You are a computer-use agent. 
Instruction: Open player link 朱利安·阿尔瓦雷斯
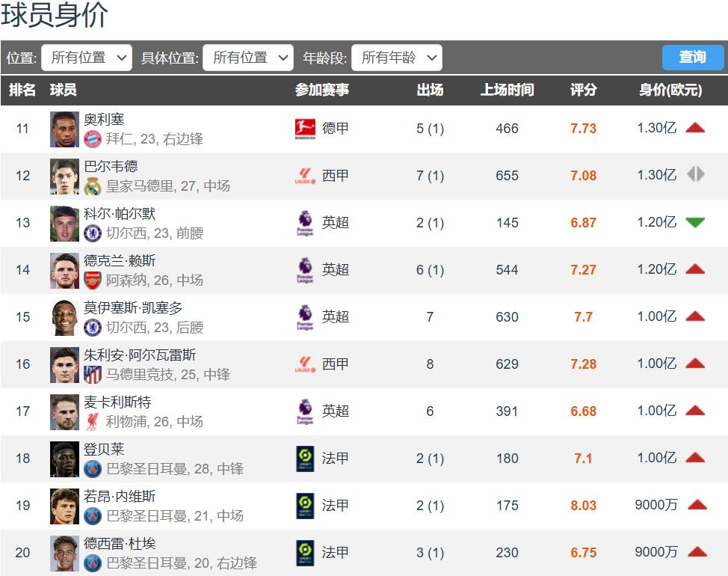tap(140, 355)
